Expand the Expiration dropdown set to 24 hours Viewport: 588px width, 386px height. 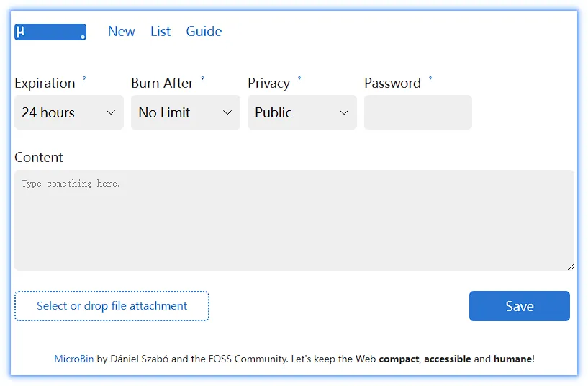(x=69, y=112)
